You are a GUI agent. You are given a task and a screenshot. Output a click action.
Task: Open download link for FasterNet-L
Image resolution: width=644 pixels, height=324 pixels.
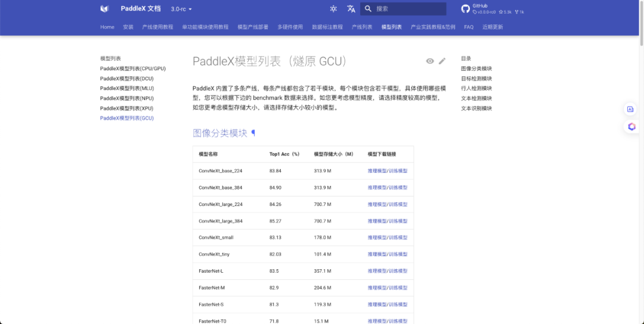coord(388,271)
